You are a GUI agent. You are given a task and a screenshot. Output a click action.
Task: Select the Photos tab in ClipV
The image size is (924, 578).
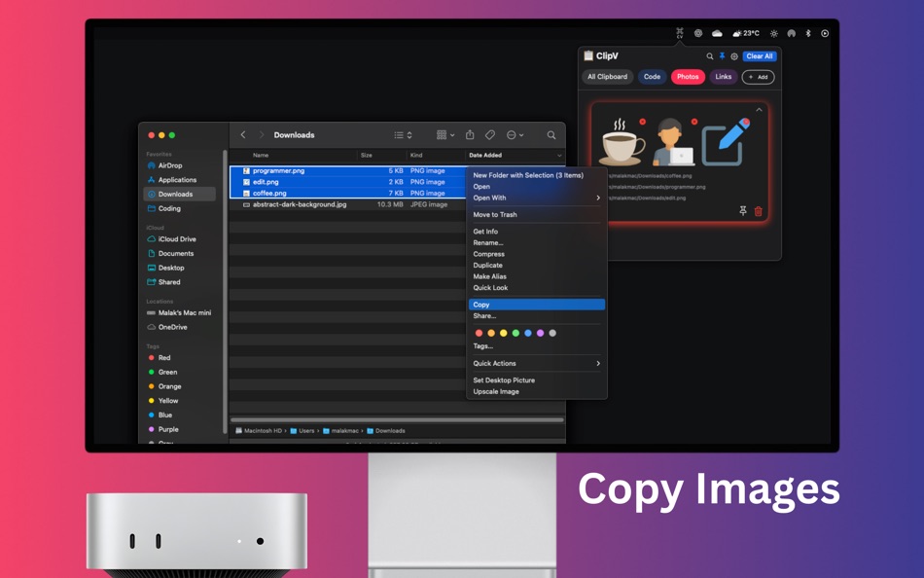(x=688, y=77)
